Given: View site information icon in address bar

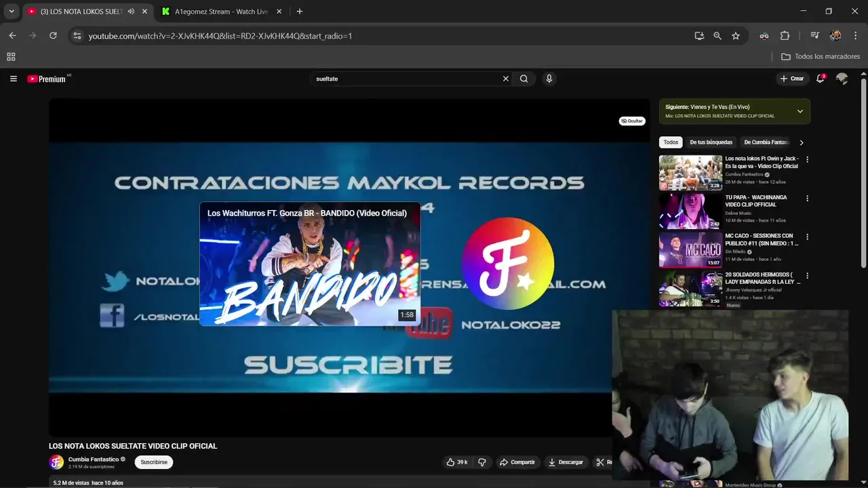Looking at the screenshot, I should pyautogui.click(x=77, y=36).
